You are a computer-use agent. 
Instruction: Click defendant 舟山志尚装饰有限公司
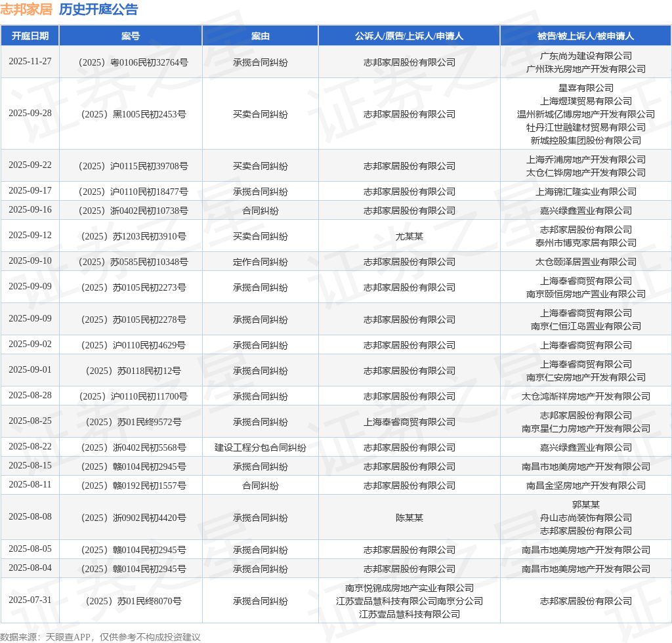point(586,518)
